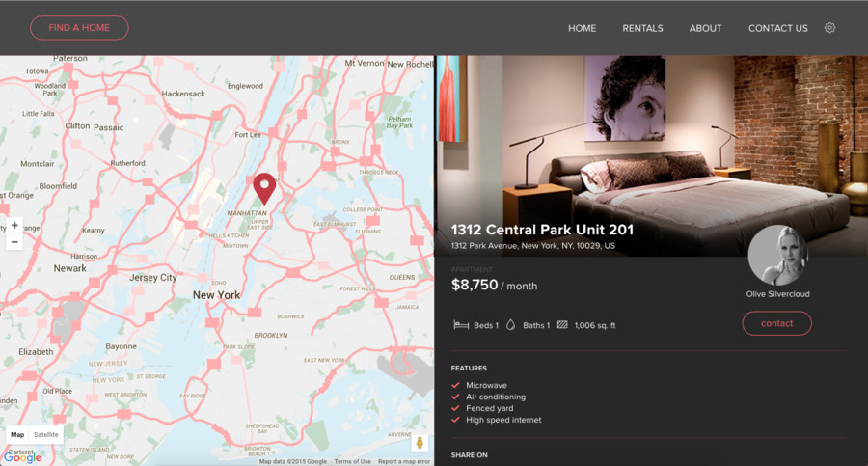Zoom out the map with minus button
868x466 pixels.
click(14, 243)
